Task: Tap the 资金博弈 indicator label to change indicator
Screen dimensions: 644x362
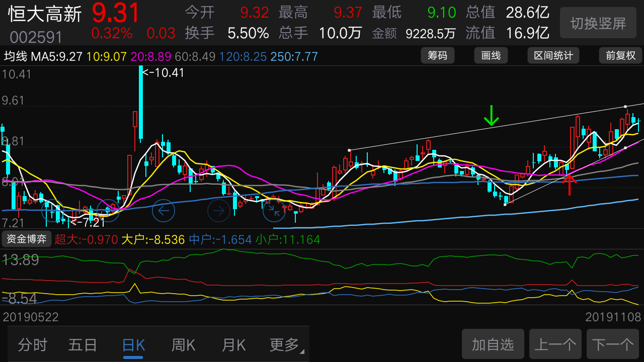Action: click(x=26, y=239)
